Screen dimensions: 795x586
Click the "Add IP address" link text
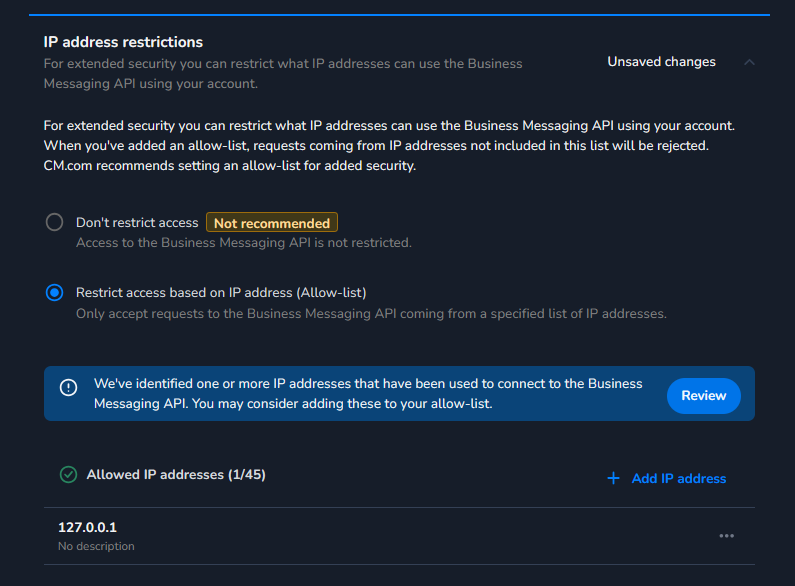[678, 479]
